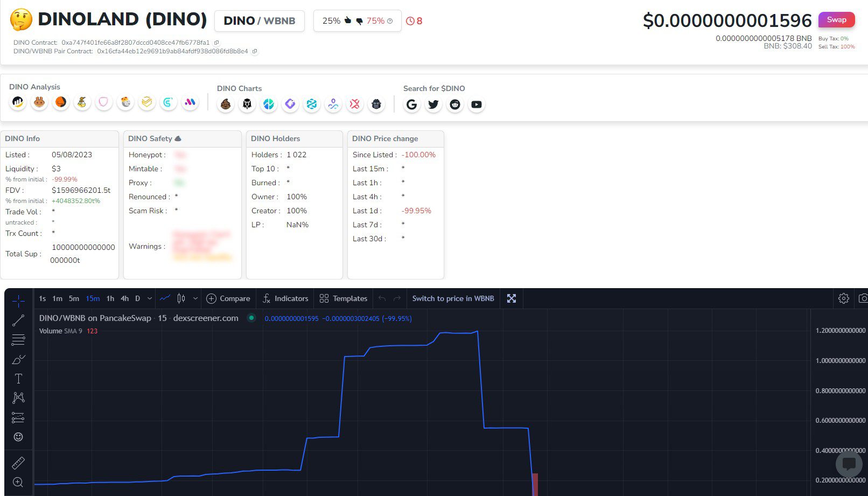Open the emoji icons tool
This screenshot has width=868, height=496.
tap(18, 437)
